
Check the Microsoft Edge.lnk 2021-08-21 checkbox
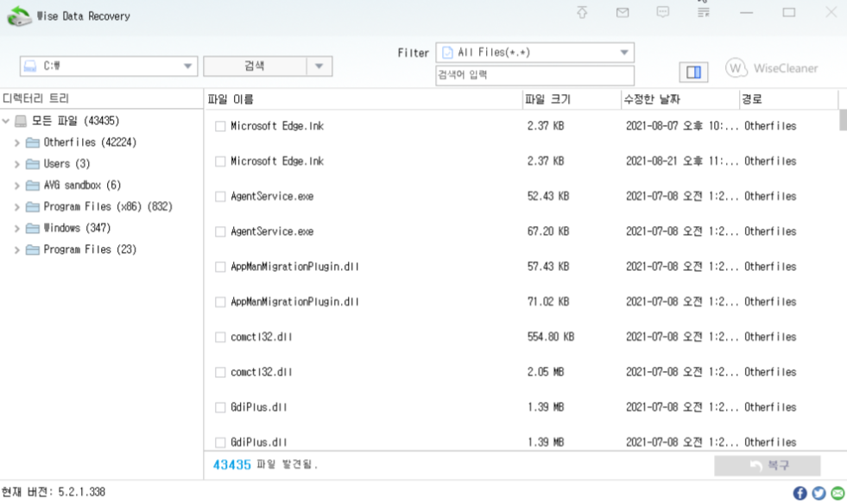pyautogui.click(x=220, y=161)
